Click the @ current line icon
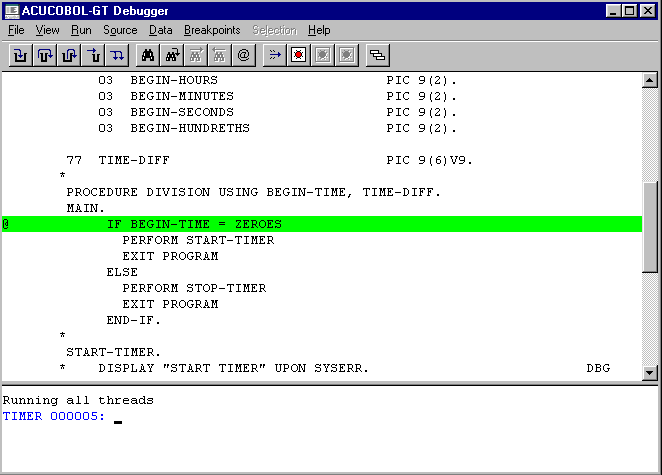The height and width of the screenshot is (475, 662). pos(243,55)
